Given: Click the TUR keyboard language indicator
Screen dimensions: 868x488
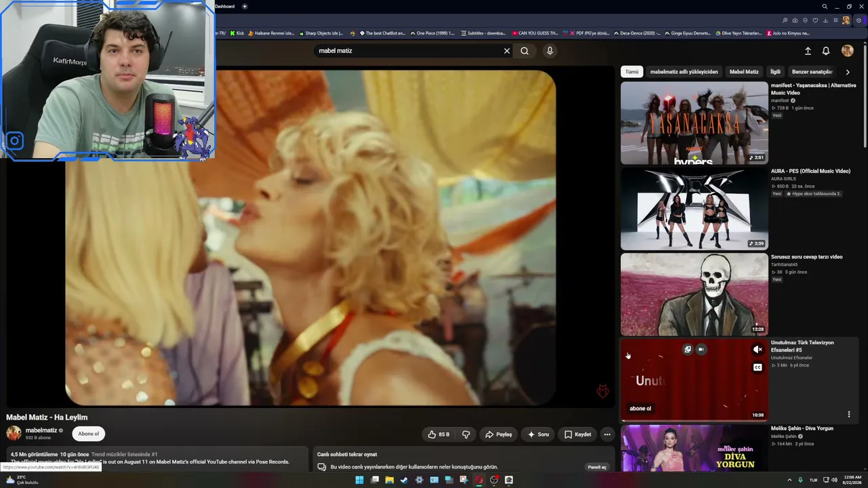Looking at the screenshot, I should [x=813, y=480].
